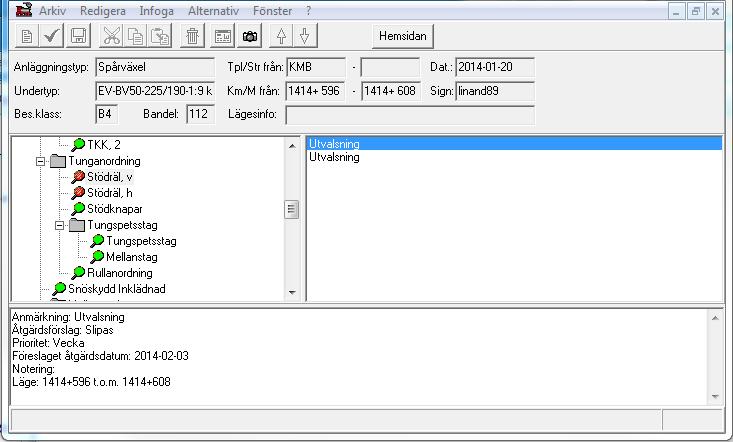The width and height of the screenshot is (733, 442).
Task: Click the Prioritet: Vecka text line
Action: point(48,343)
